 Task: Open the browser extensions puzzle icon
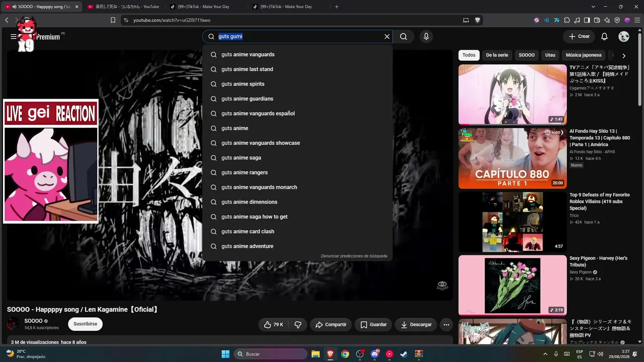(x=567, y=20)
